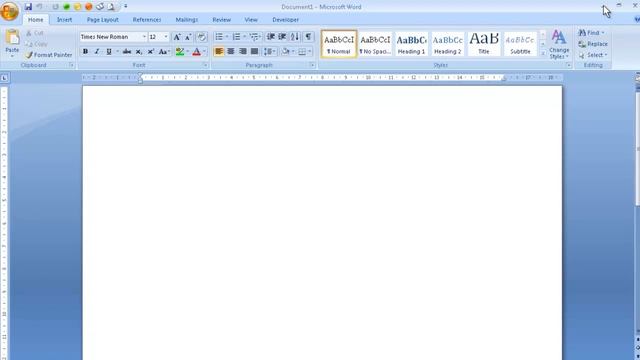Click Borders icon
This screenshot has width=640, height=360.
302,51
